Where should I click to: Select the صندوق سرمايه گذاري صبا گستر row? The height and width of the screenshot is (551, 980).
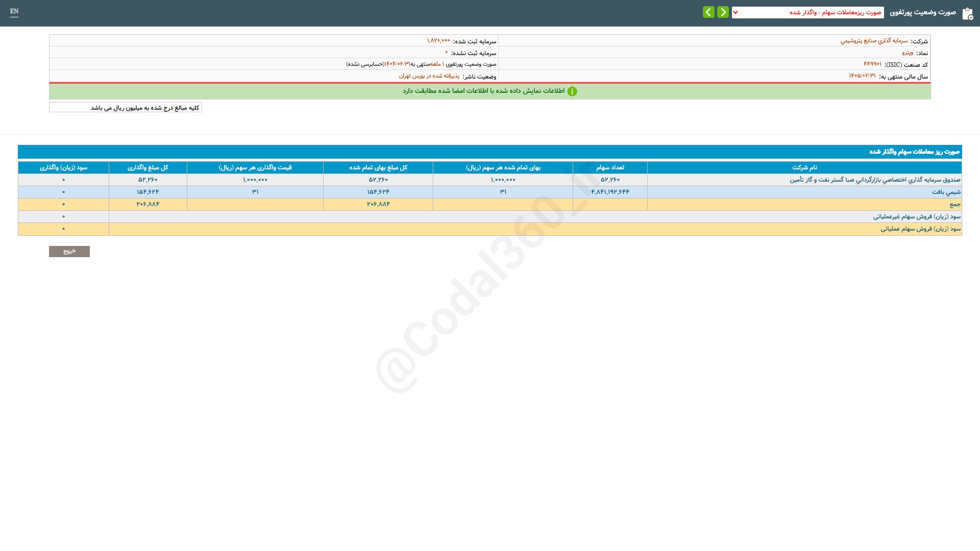pyautogui.click(x=875, y=180)
